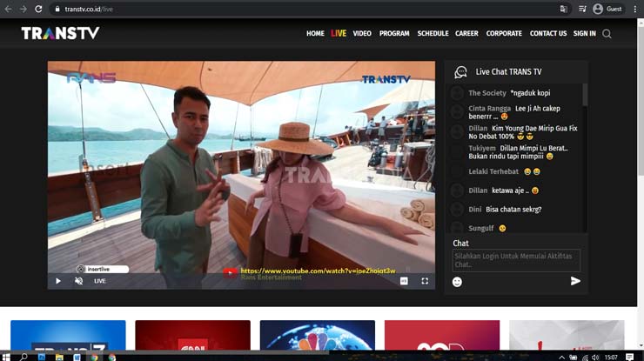This screenshot has height=361, width=644.
Task: Open video quality HD settings icon
Action: [x=404, y=281]
